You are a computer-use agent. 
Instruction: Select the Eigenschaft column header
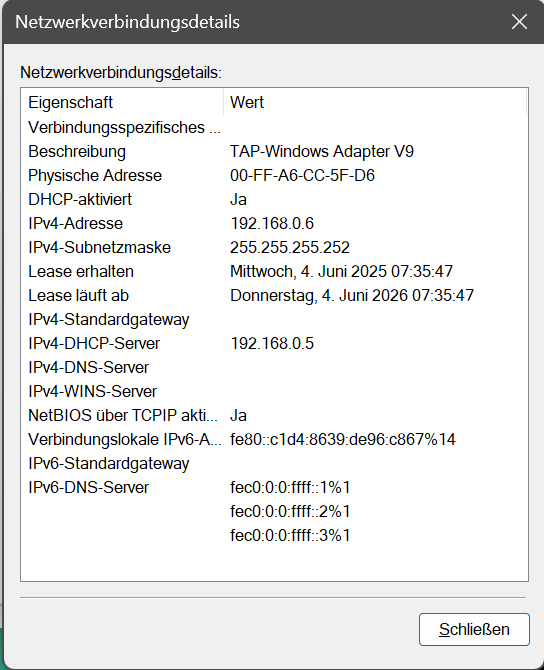(x=123, y=103)
